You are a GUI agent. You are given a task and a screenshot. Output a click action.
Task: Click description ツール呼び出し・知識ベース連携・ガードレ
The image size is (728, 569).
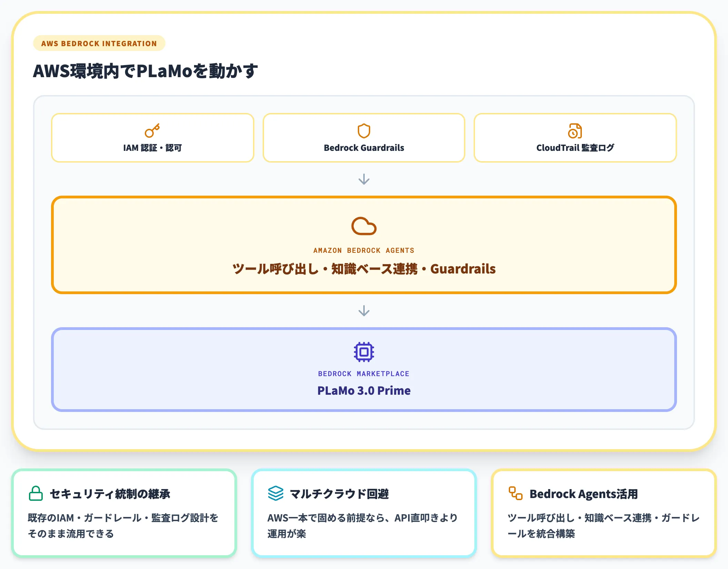[604, 518]
